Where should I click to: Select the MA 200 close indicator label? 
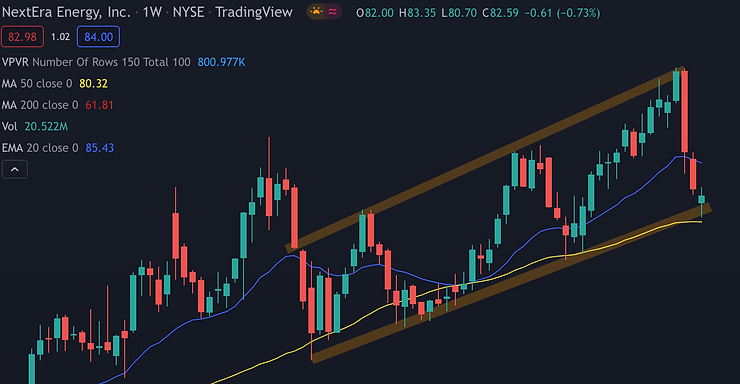40,105
